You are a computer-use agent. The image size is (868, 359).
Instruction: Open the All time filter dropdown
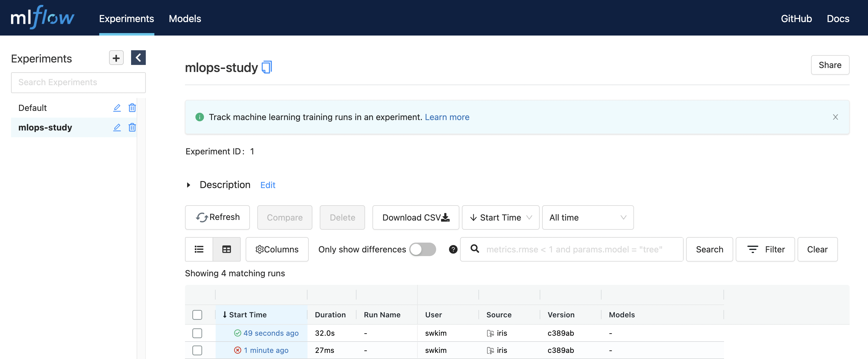588,217
